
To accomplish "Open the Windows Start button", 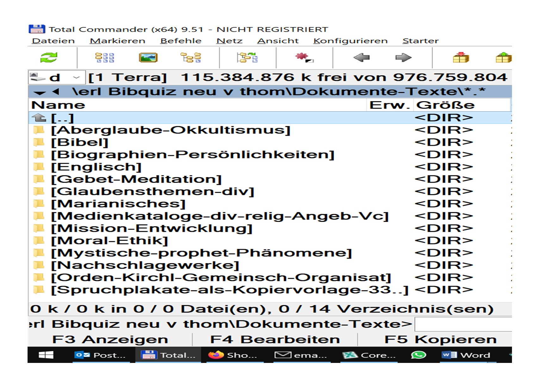I will coord(46,355).
